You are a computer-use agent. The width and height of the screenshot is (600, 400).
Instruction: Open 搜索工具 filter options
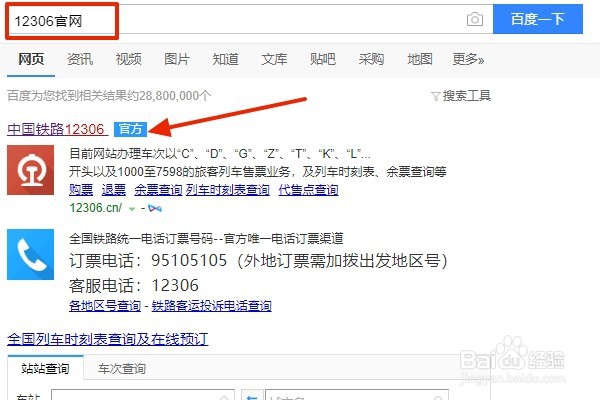461,96
